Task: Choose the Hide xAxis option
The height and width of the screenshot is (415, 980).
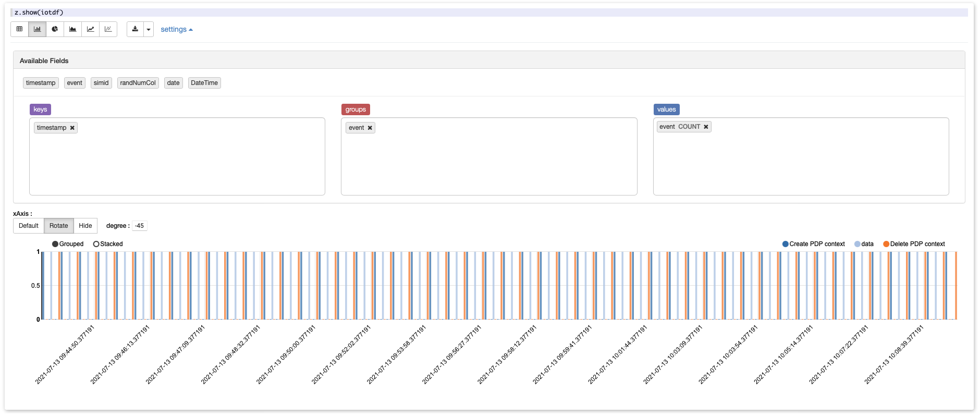Action: pyautogui.click(x=85, y=226)
